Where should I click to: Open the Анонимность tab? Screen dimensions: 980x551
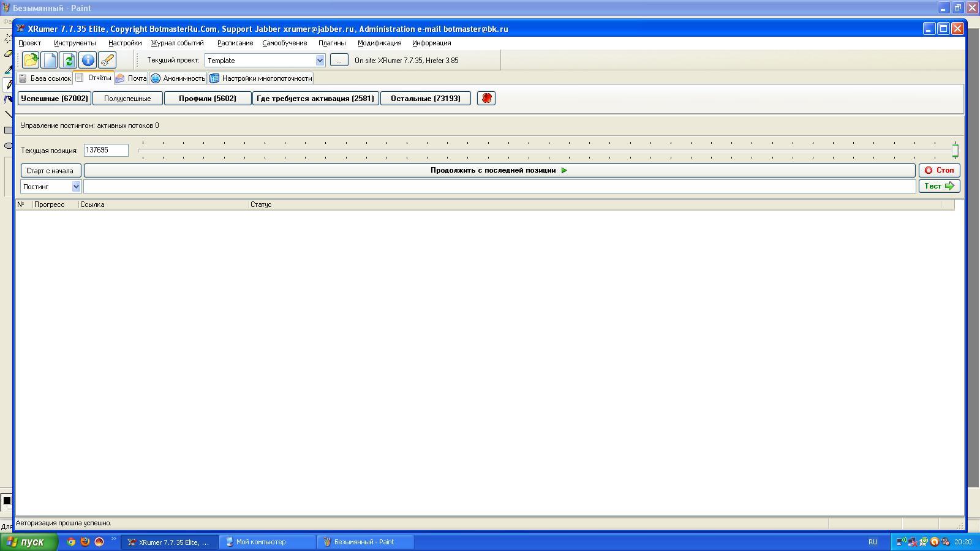point(178,78)
